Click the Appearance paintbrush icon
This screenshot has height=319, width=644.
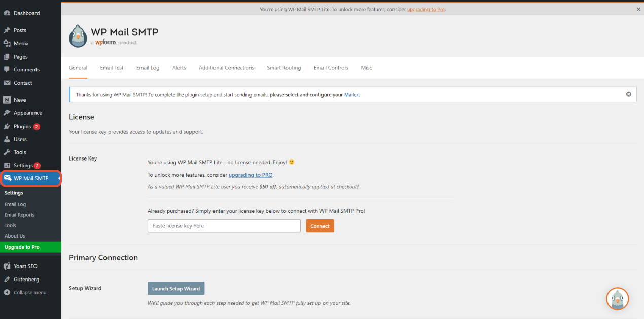tap(7, 113)
